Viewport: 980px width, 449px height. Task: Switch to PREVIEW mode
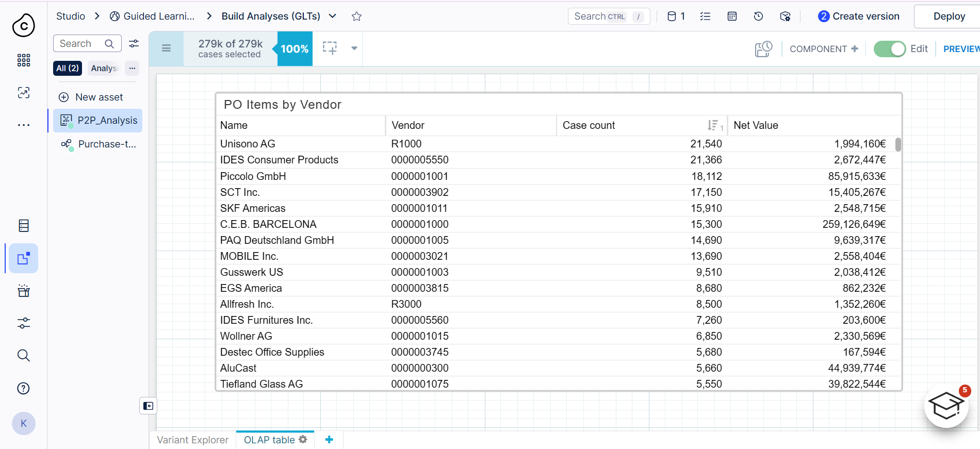tap(961, 49)
